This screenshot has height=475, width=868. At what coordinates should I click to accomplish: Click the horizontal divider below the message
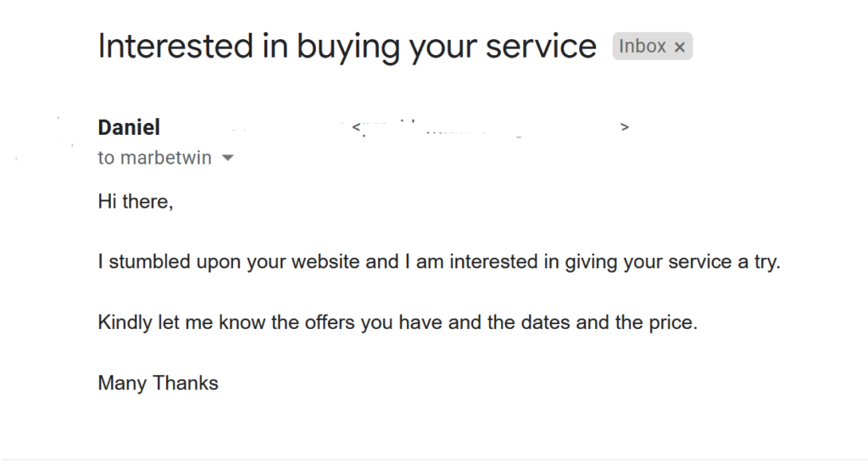pyautogui.click(x=434, y=460)
